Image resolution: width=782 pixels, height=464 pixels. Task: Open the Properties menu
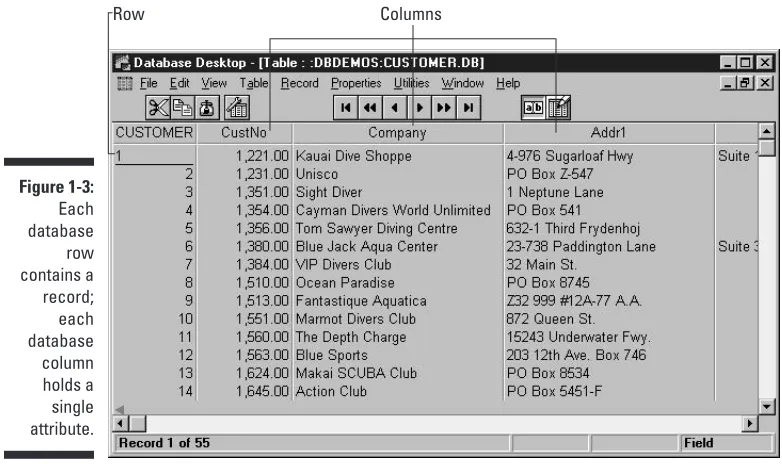tap(356, 83)
